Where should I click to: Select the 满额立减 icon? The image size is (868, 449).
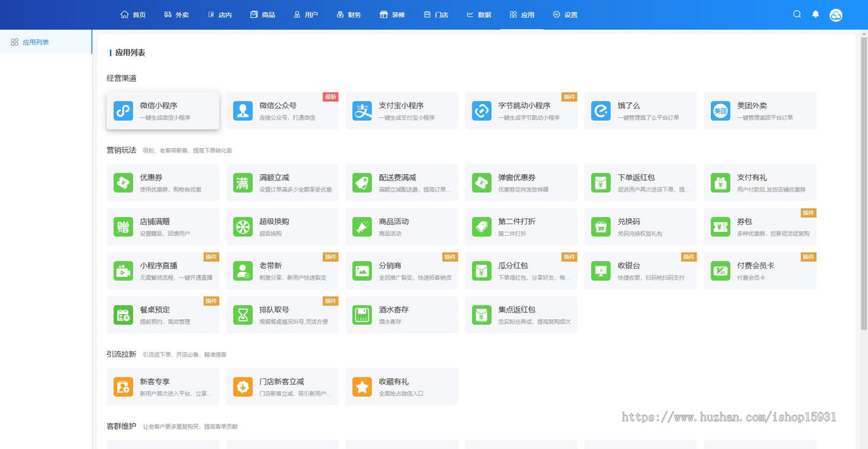coord(242,183)
